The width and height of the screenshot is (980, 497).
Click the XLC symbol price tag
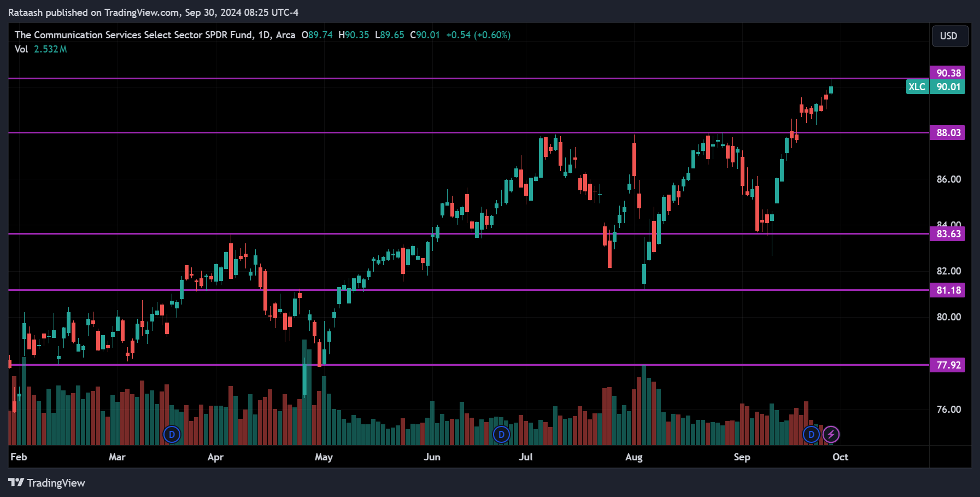click(917, 87)
